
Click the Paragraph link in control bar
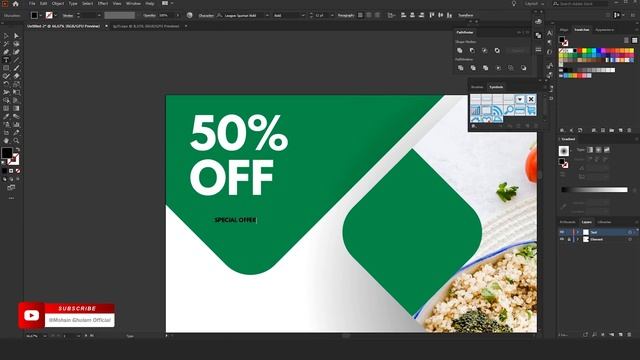[x=346, y=16]
